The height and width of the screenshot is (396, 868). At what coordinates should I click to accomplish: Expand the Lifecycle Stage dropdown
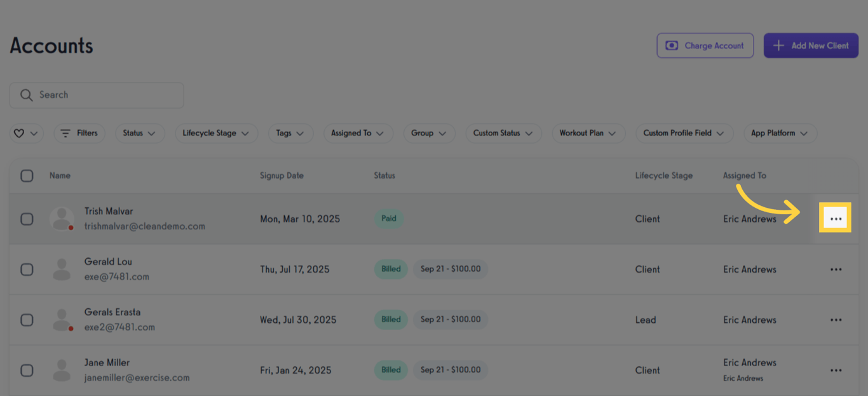[216, 133]
